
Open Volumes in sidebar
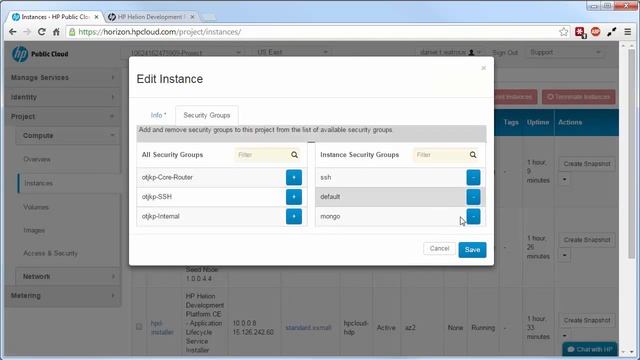tap(36, 207)
